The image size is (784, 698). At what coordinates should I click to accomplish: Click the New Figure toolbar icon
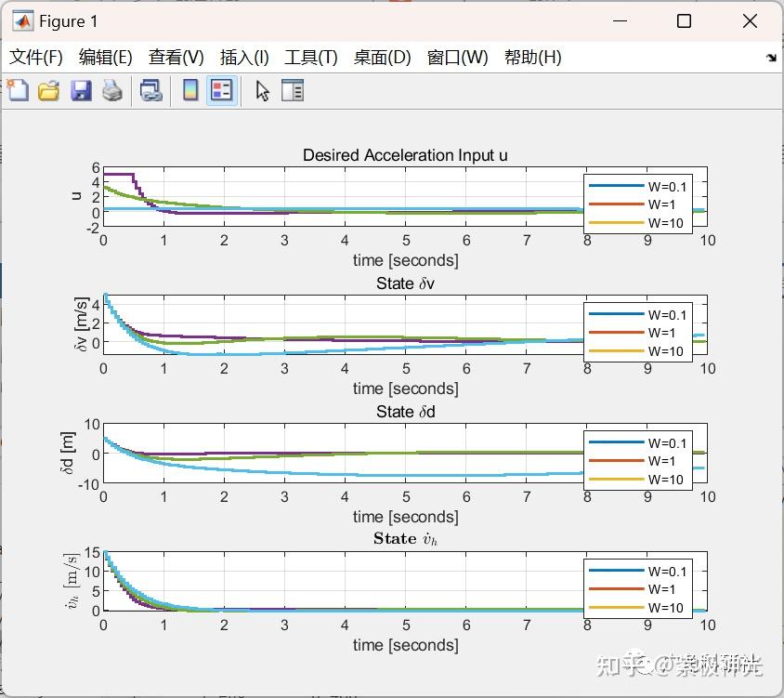18,91
